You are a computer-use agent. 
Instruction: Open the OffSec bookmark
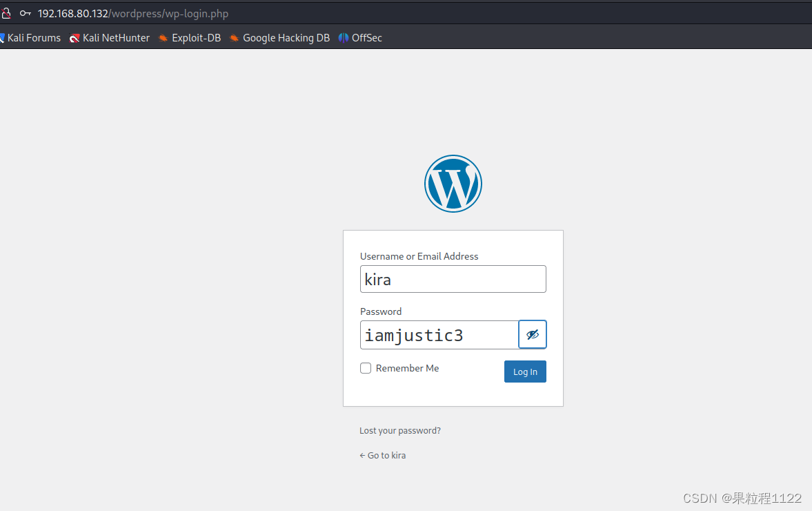pos(360,38)
